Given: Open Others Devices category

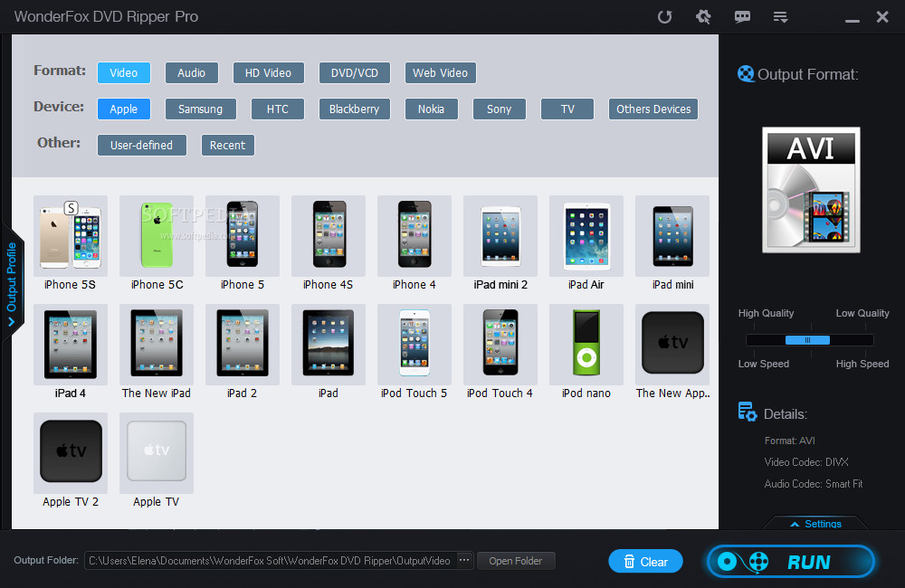Looking at the screenshot, I should click(653, 109).
